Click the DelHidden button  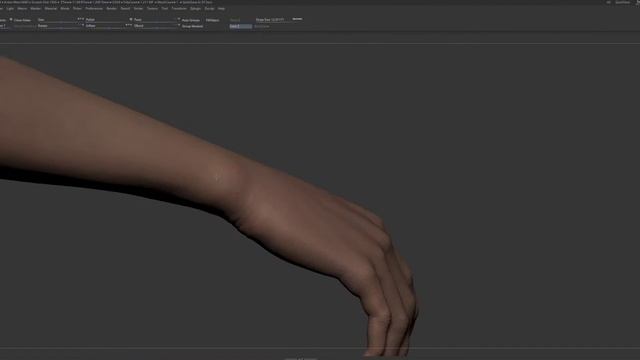pos(213,20)
